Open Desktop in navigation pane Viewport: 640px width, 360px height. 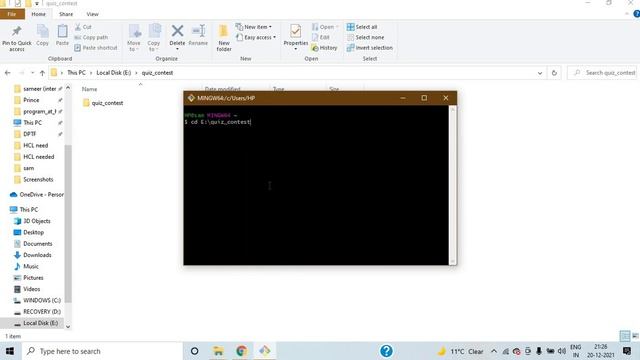click(x=33, y=232)
